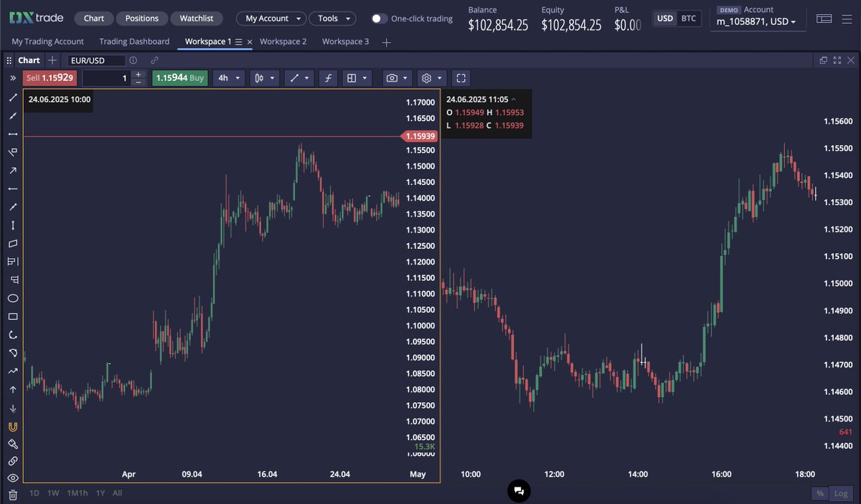
Task: Switch to Workspace 3 tab
Action: 345,42
